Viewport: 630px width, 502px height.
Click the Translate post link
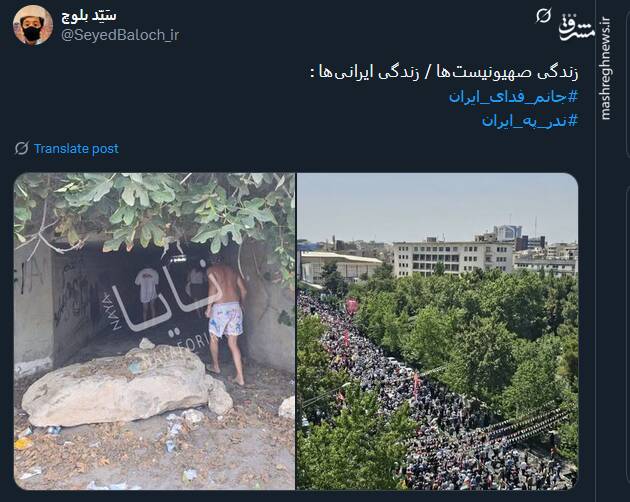point(76,149)
